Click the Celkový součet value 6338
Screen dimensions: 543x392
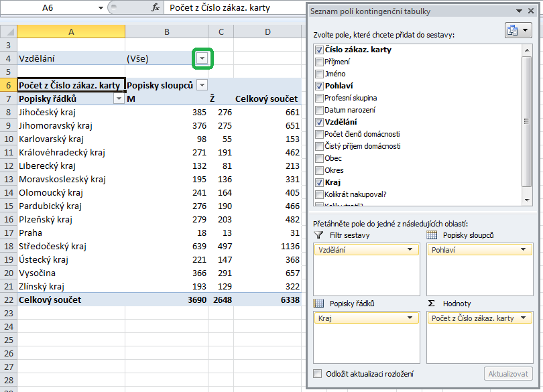click(267, 300)
